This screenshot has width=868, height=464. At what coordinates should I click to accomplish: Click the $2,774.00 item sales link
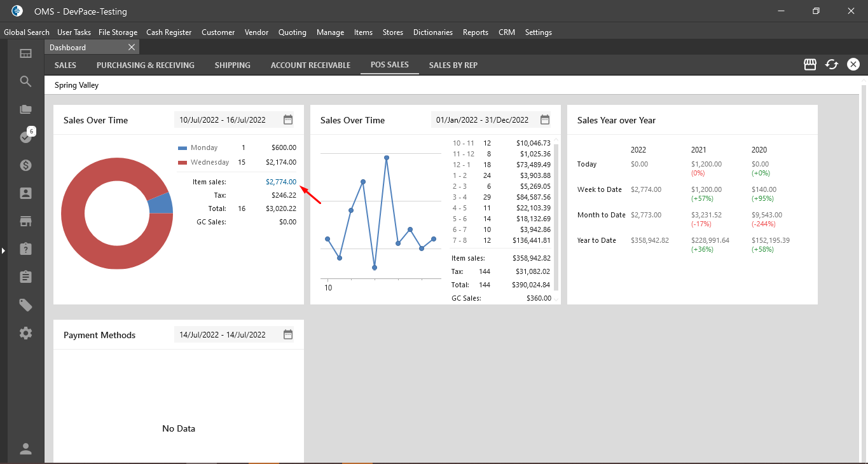tap(281, 182)
